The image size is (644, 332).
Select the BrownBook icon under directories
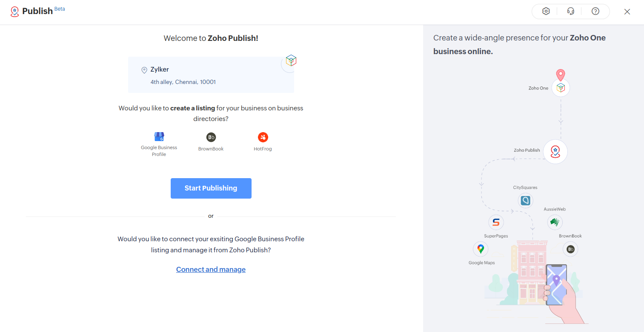click(211, 137)
